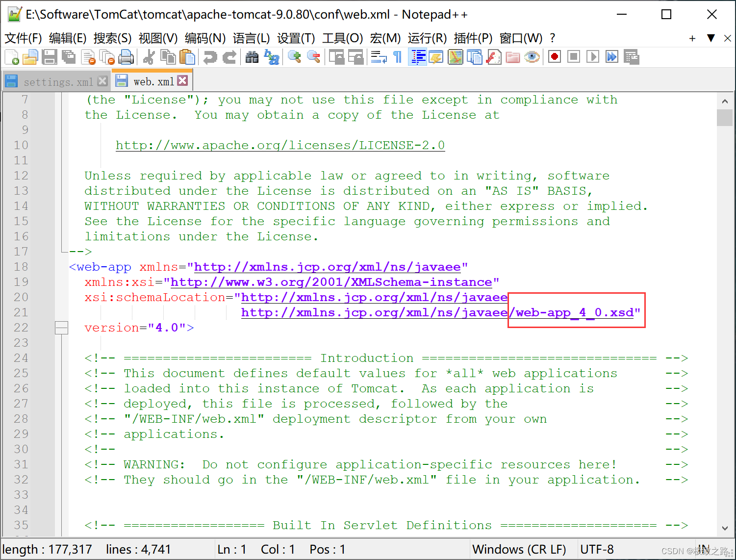The width and height of the screenshot is (736, 560).
Task: Click the Playback macro button
Action: click(593, 57)
